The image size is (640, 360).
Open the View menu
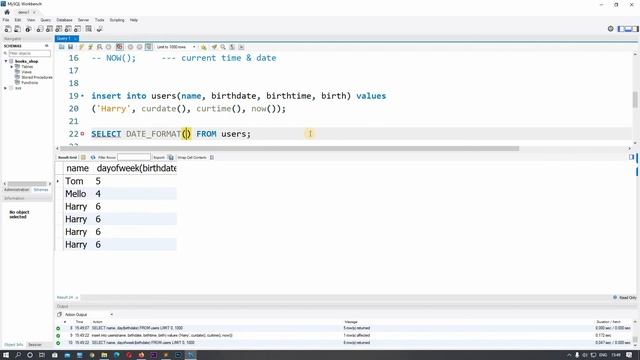(x=31, y=20)
